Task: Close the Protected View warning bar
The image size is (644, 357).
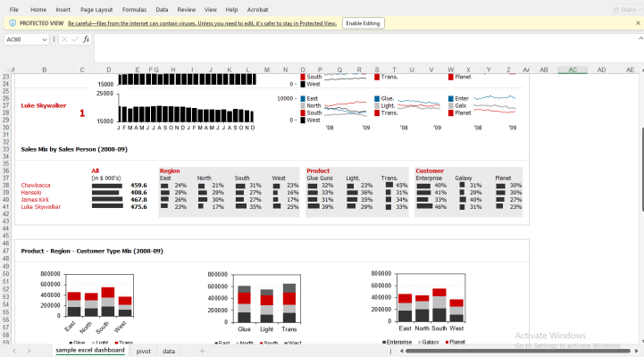Action: coord(635,22)
